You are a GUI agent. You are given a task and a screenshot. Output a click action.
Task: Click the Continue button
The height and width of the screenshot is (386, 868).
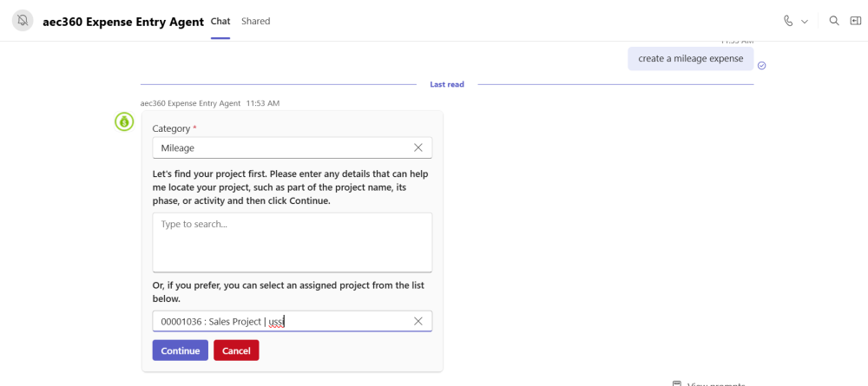click(x=181, y=350)
